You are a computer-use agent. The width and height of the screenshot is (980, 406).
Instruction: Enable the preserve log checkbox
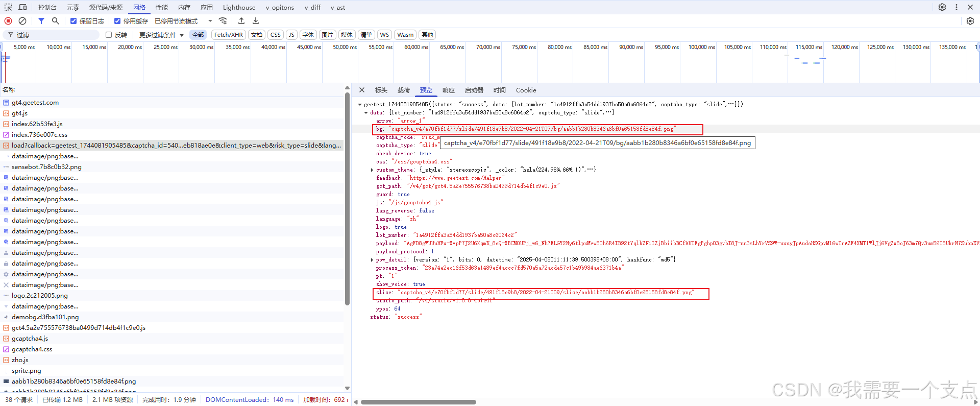[73, 21]
